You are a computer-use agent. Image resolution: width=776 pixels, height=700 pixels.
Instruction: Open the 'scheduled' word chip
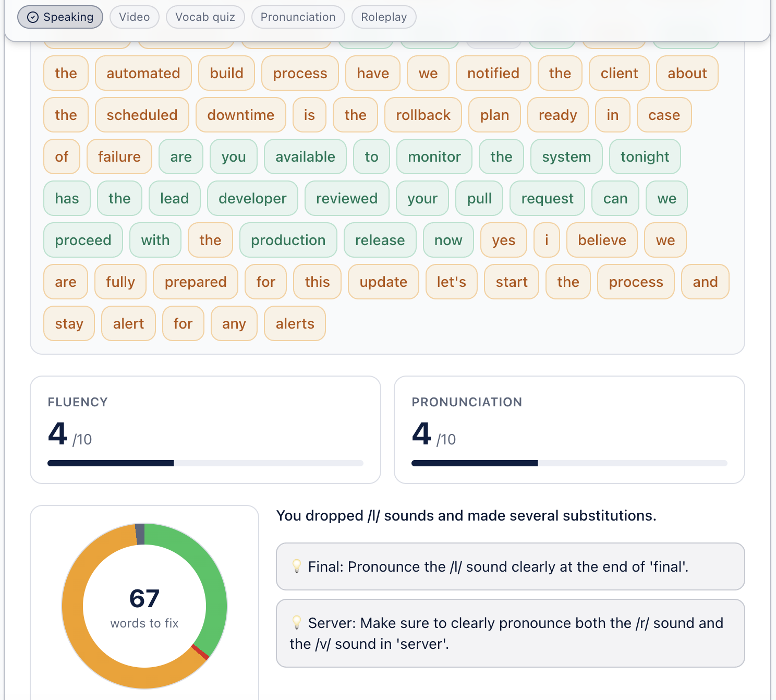pyautogui.click(x=142, y=115)
